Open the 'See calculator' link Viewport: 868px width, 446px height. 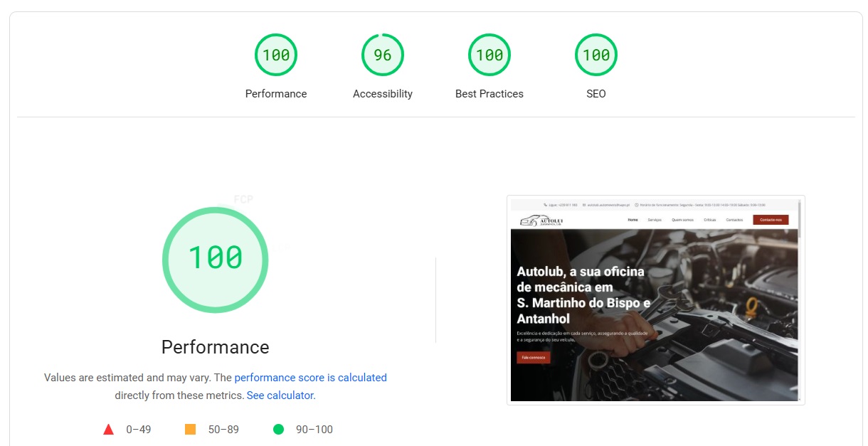[280, 395]
